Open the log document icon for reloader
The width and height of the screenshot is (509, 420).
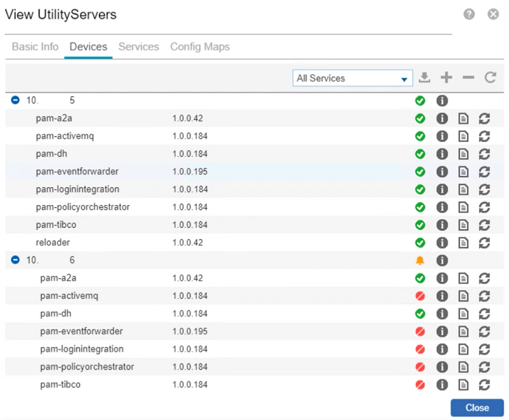tap(463, 242)
